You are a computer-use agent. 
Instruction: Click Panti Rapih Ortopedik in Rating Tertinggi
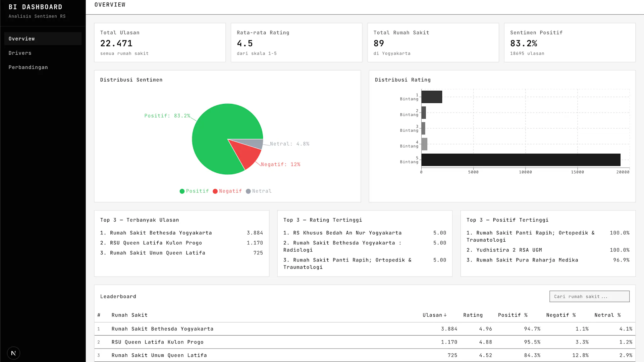[x=347, y=263]
